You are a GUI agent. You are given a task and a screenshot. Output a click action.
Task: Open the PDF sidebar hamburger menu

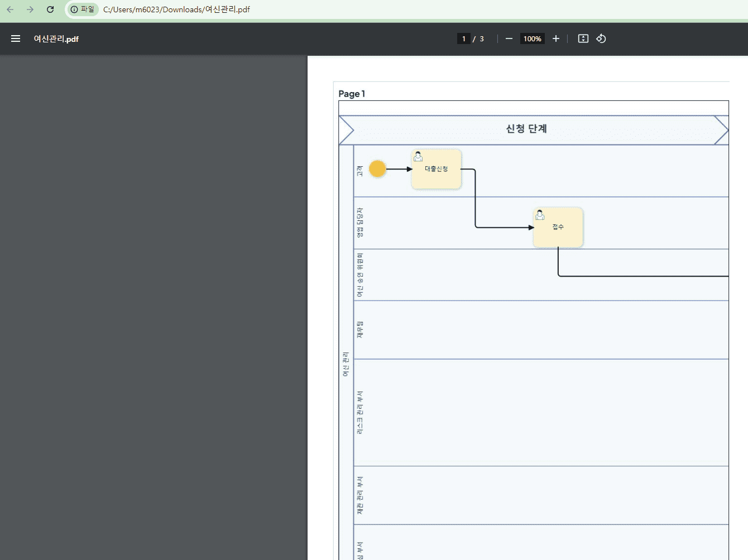pyautogui.click(x=16, y=38)
